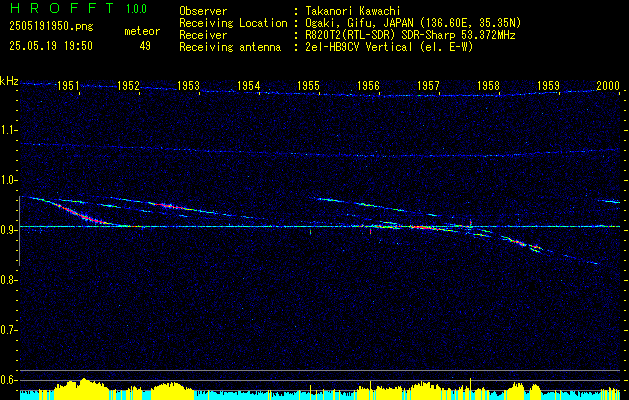Click the 1953 time marker
This screenshot has height=400, width=629.
pos(189,85)
